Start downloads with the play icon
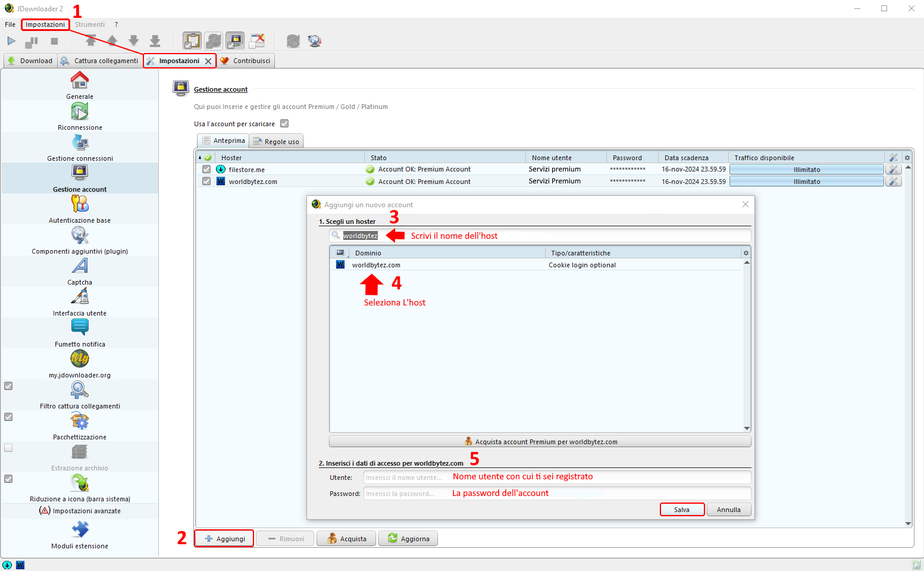Screen dimensions: 924x571 (x=11, y=41)
